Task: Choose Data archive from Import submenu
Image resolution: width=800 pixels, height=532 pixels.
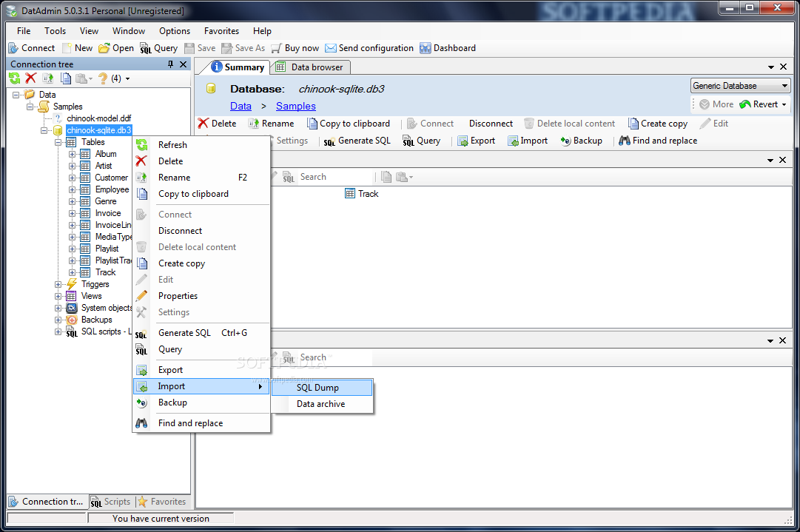Action: (322, 404)
